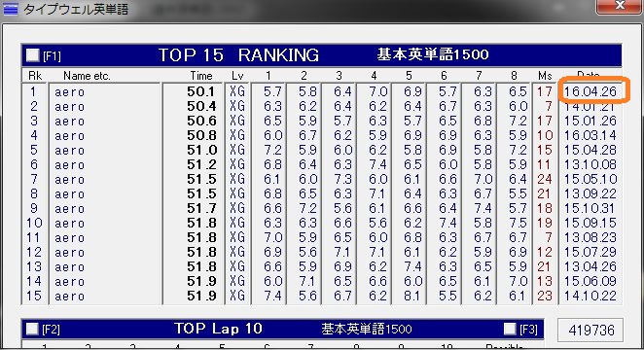The image size is (644, 350).
Task: Select the time 51.2 in rank 6
Action: coord(200,164)
